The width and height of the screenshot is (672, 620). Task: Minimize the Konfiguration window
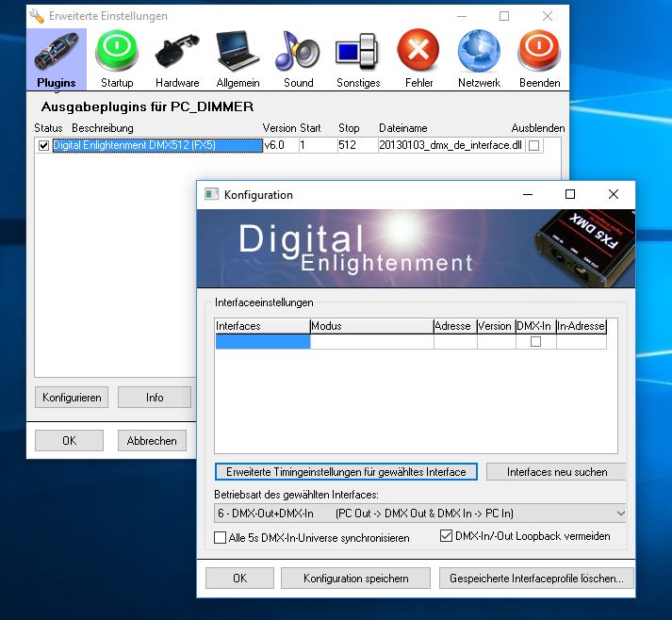[x=528, y=194]
